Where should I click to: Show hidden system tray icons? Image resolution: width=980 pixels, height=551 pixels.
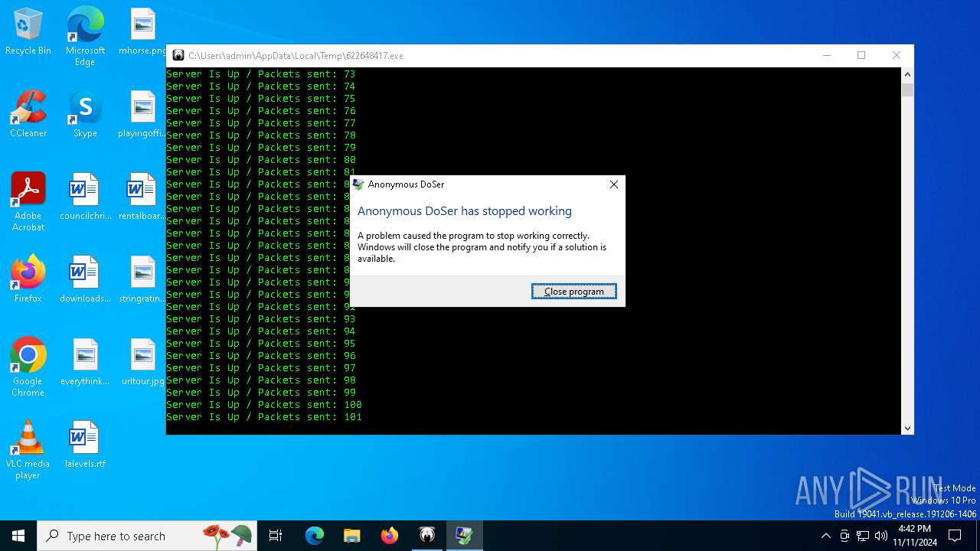[825, 536]
